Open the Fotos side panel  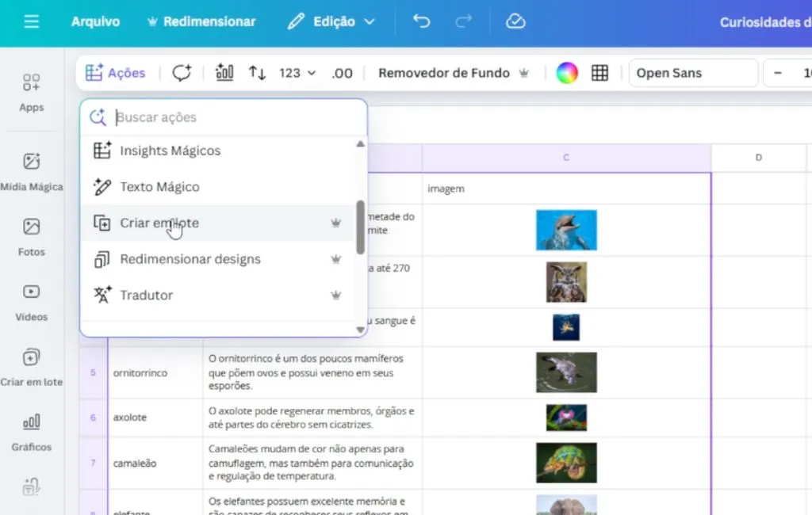pyautogui.click(x=32, y=236)
